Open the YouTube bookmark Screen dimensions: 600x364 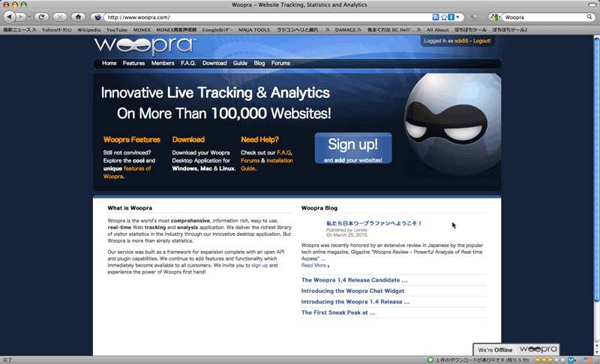point(117,30)
